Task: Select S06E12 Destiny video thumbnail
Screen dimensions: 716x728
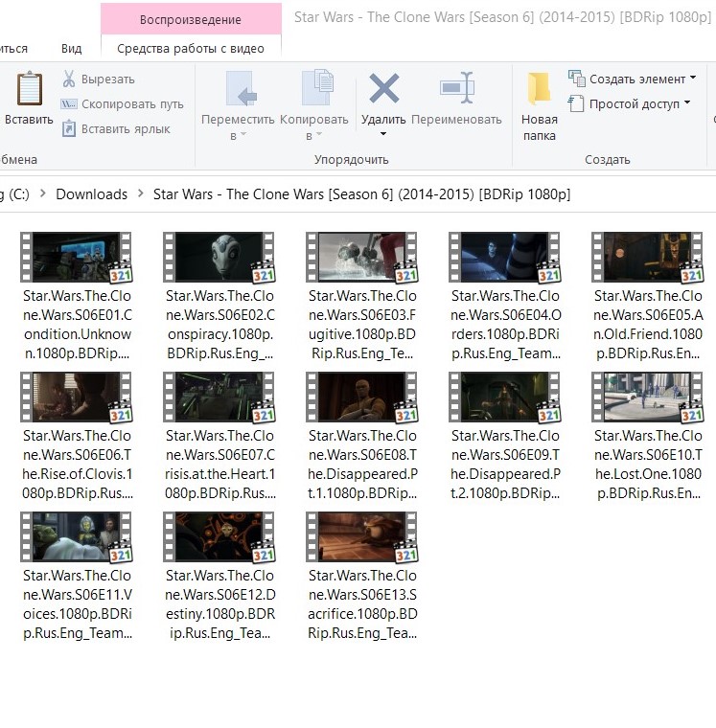Action: 219,536
